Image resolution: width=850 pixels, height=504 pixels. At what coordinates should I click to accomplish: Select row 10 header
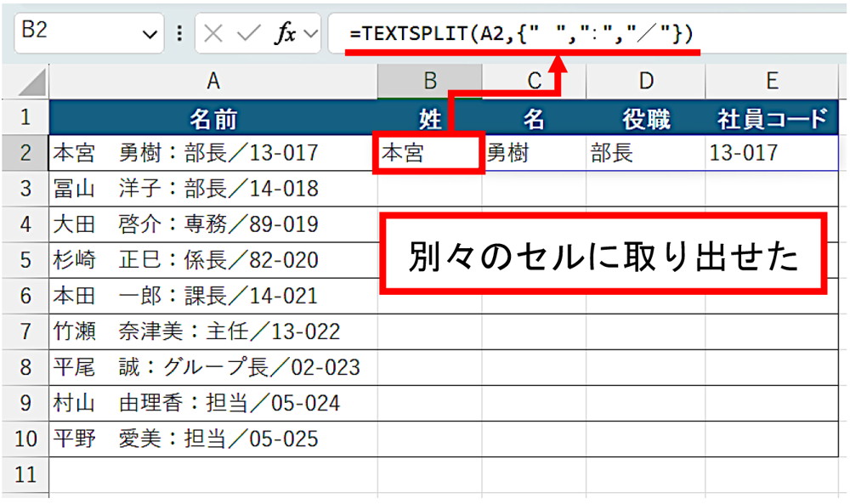25,439
